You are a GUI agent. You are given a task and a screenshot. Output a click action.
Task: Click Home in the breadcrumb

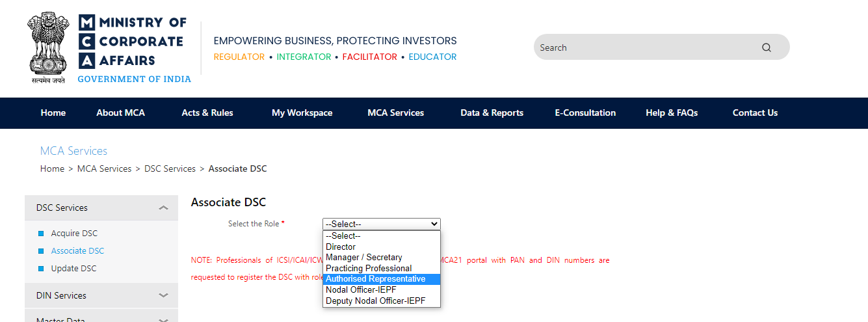click(52, 168)
